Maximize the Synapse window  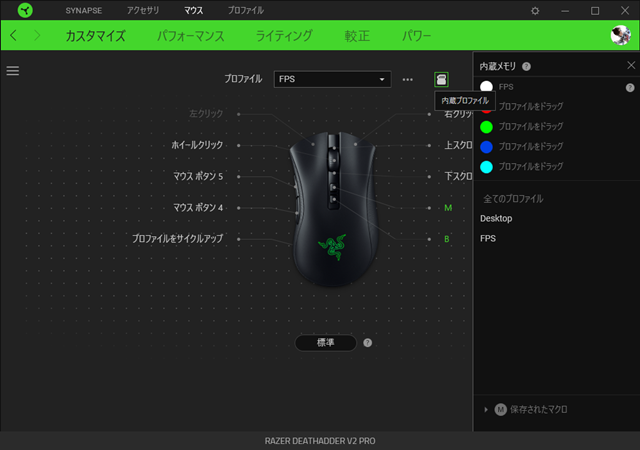pos(595,11)
